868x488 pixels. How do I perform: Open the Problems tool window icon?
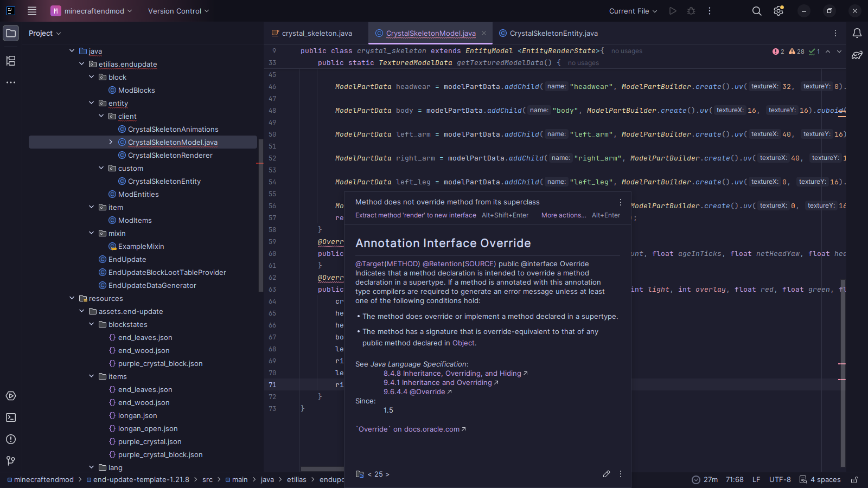pos(11,439)
